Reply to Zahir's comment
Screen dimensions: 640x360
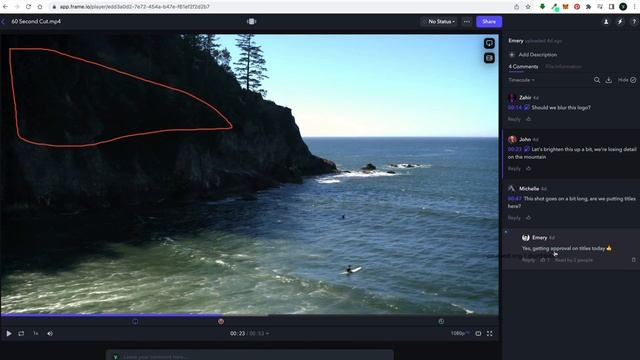(x=514, y=119)
